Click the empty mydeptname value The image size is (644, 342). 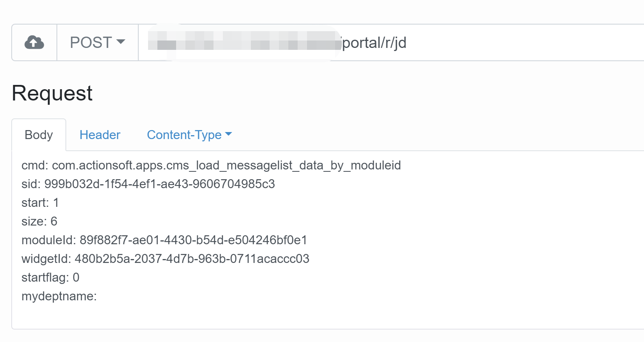[101, 296]
